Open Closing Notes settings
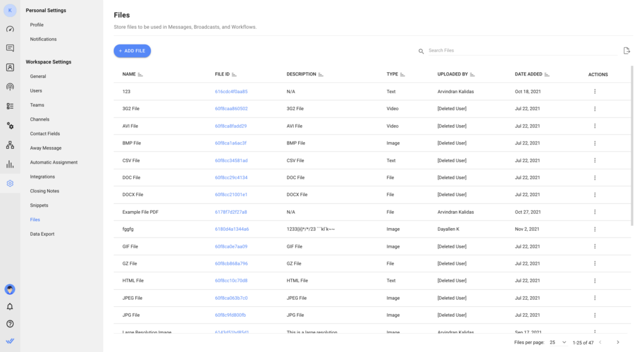 45,191
